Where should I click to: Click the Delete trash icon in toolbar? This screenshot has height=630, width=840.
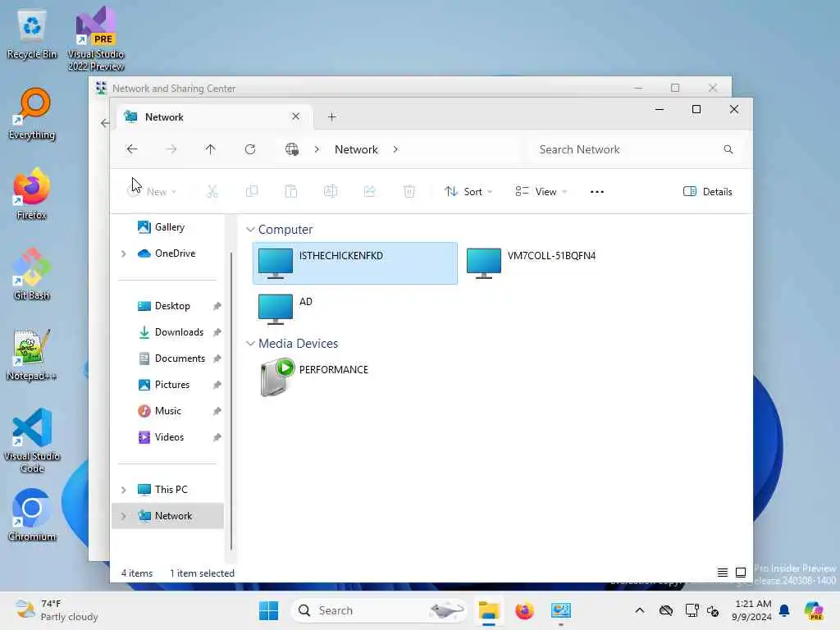click(x=409, y=191)
